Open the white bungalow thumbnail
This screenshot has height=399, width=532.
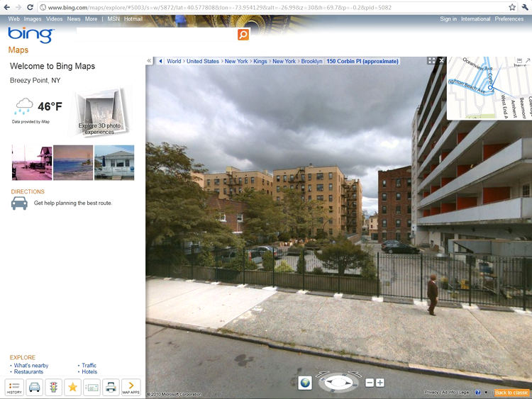pyautogui.click(x=114, y=162)
